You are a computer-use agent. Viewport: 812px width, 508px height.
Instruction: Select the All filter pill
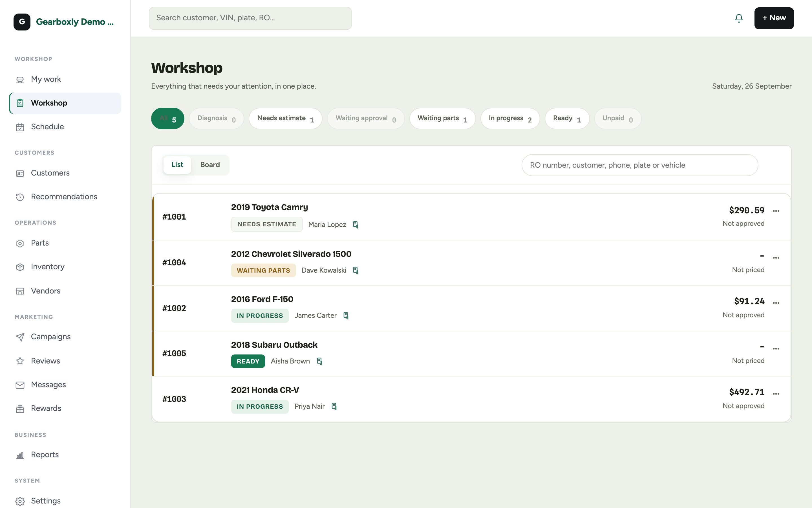167,118
